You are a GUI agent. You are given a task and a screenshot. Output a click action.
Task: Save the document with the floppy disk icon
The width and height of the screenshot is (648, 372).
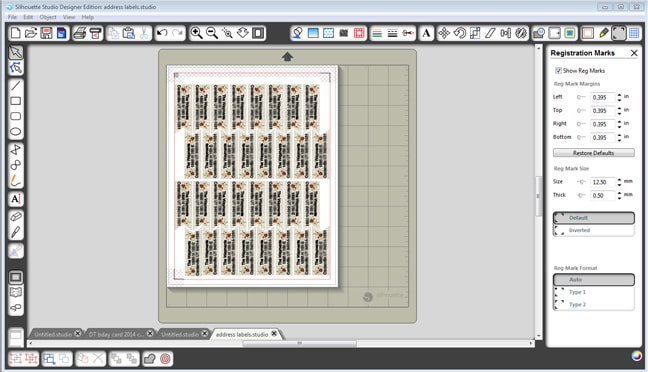point(46,33)
